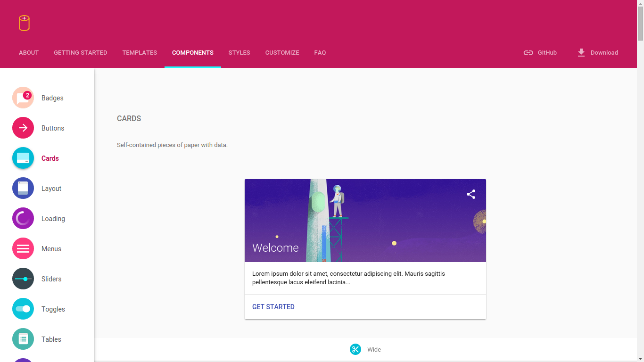Click the GET STARTED link on the card
Screen dimensions: 644x362
(x=273, y=306)
